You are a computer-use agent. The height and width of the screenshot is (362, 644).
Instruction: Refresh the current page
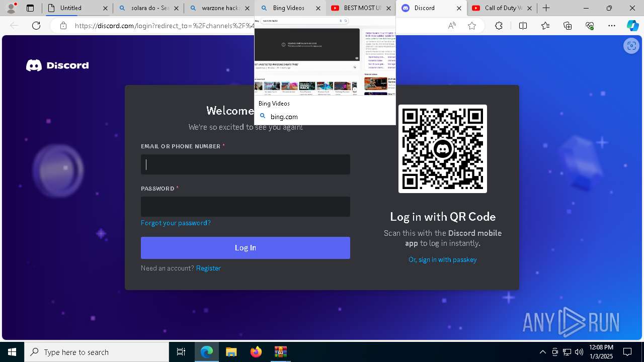(x=36, y=26)
